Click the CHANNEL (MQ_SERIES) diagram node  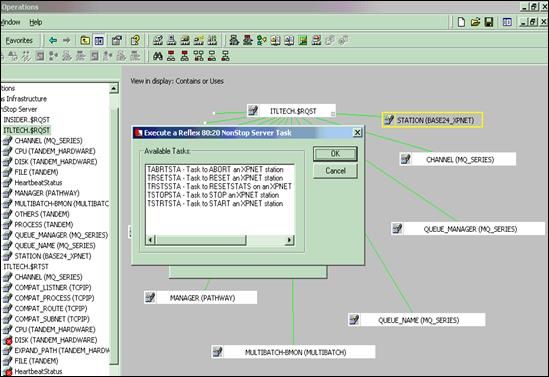458,160
